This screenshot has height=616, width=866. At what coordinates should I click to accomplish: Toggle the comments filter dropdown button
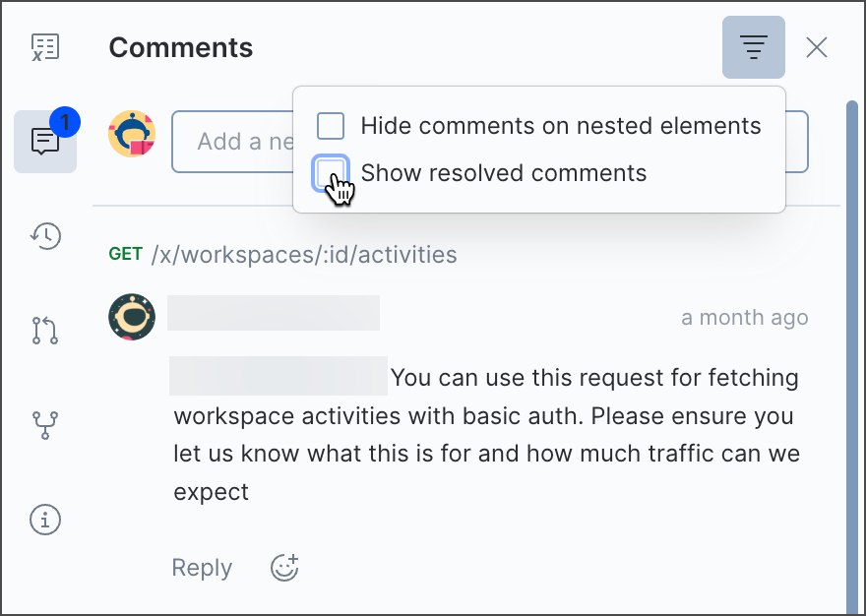(754, 47)
